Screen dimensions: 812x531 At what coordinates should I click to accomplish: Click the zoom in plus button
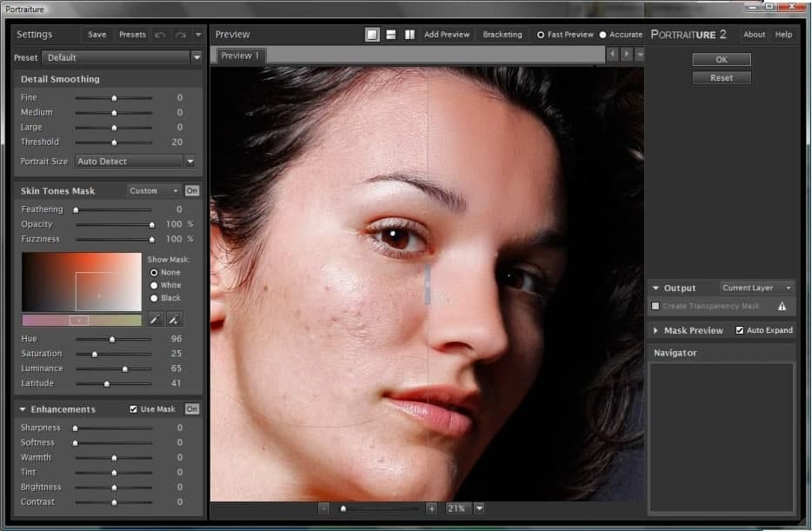click(431, 508)
